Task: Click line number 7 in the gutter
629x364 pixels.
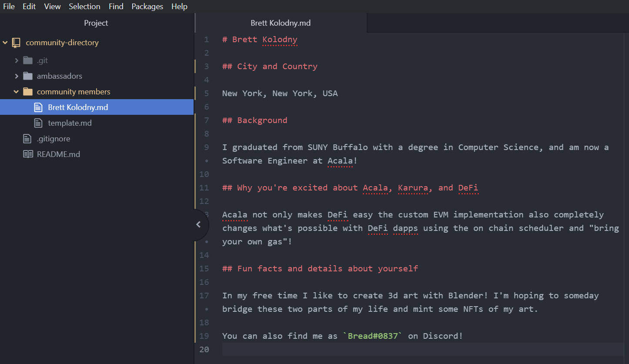Action: click(x=207, y=120)
